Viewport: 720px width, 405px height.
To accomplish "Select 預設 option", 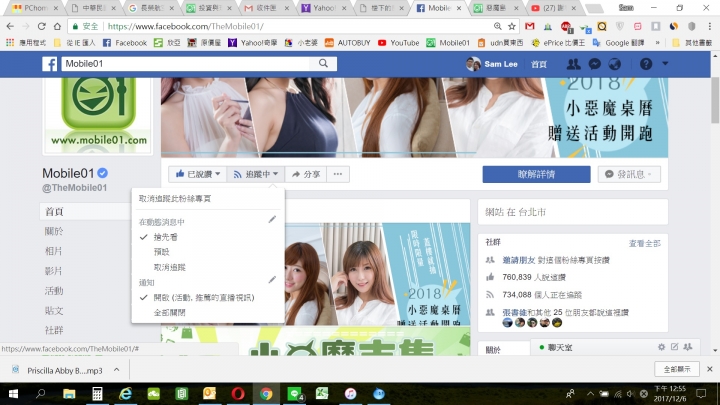I will pos(162,252).
